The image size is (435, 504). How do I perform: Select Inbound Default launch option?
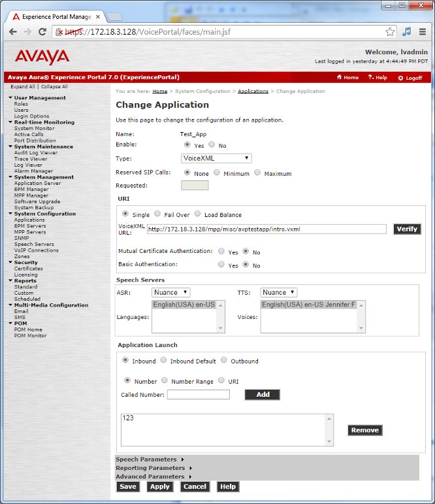pos(163,360)
